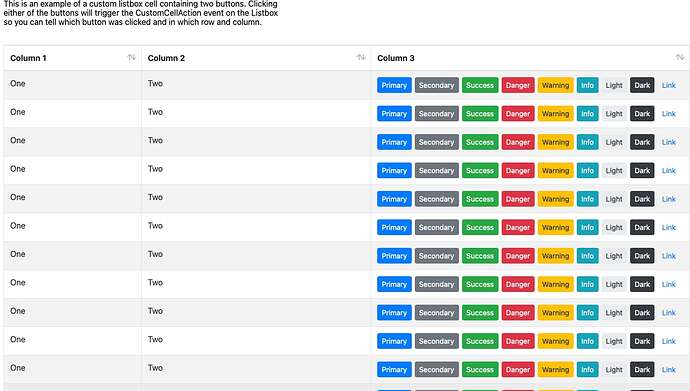This screenshot has width=690, height=391.
Task: Choose Secondary button in the third row
Action: (437, 142)
